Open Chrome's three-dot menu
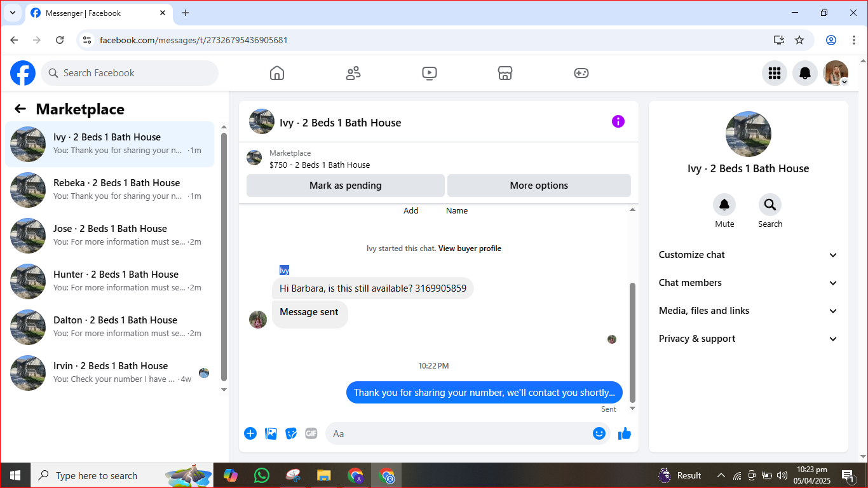Viewport: 868px width, 488px height. [854, 40]
